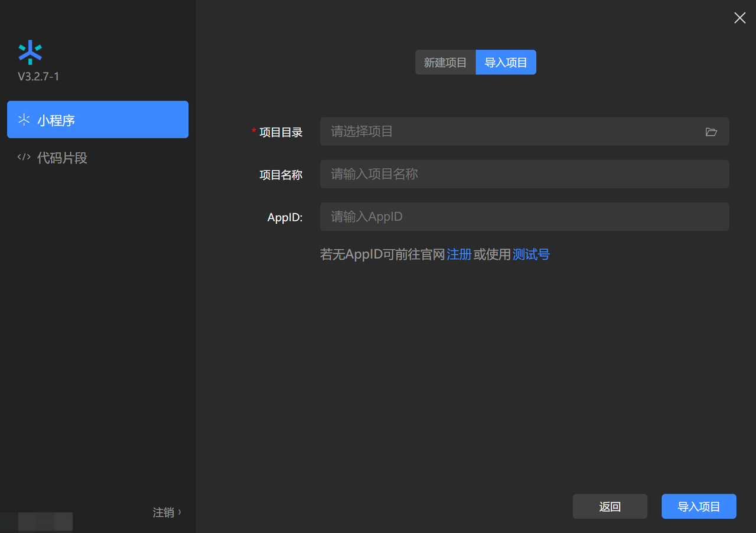Image resolution: width=756 pixels, height=533 pixels.
Task: Click the 测试号 test account link
Action: point(531,254)
